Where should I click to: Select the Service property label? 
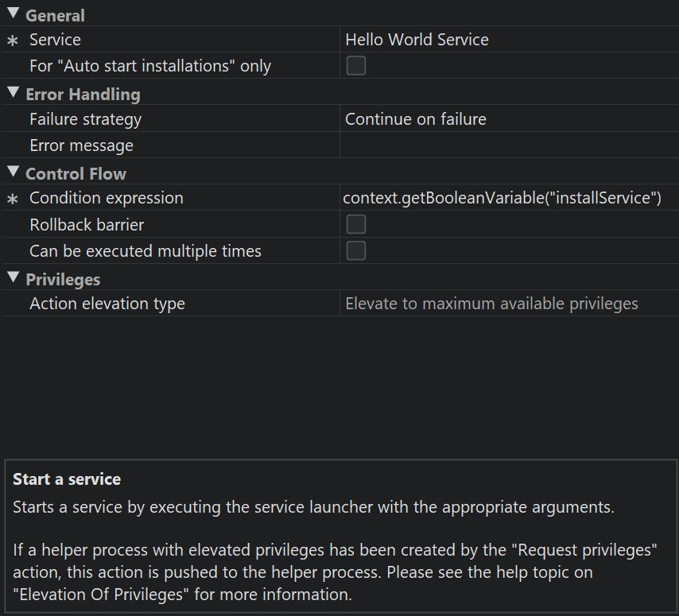pyautogui.click(x=55, y=40)
